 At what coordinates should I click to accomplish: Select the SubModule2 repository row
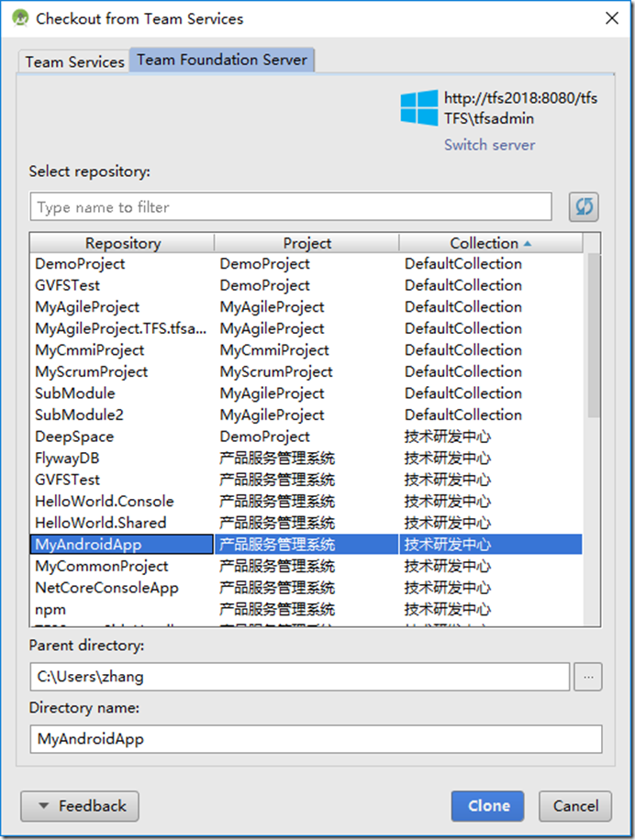(306, 414)
